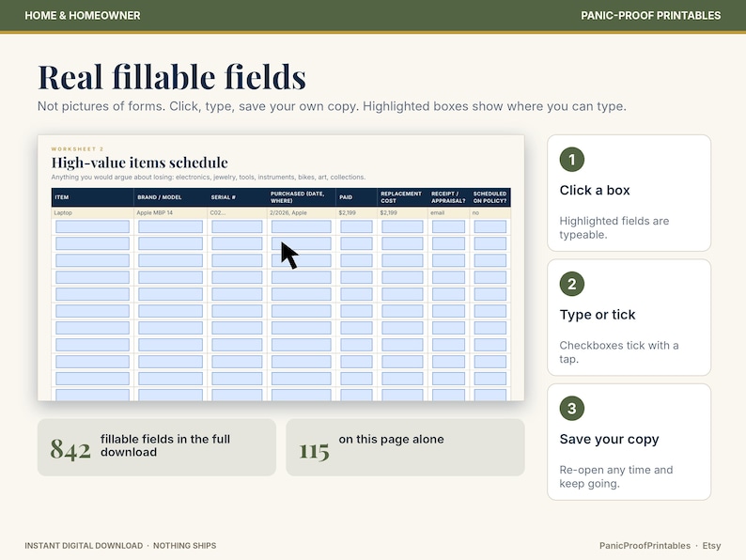Click the empty field directly below 'email'

click(448, 226)
